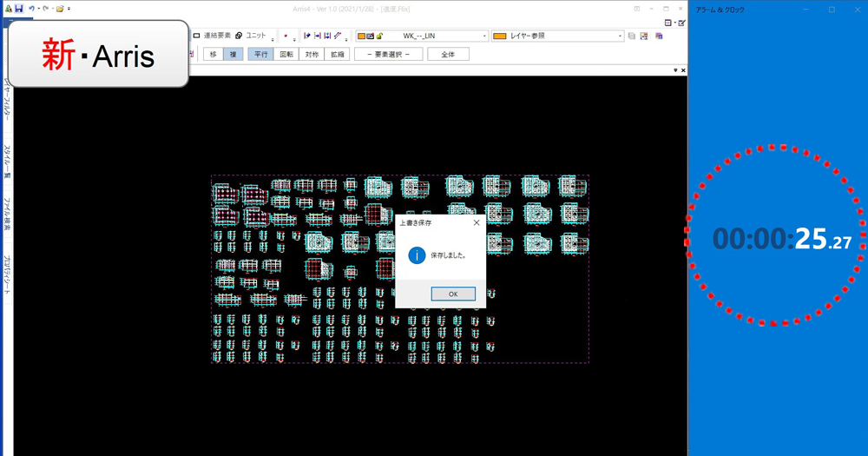Click the Save icon in the title bar
This screenshot has height=456, width=868.
(x=18, y=8)
